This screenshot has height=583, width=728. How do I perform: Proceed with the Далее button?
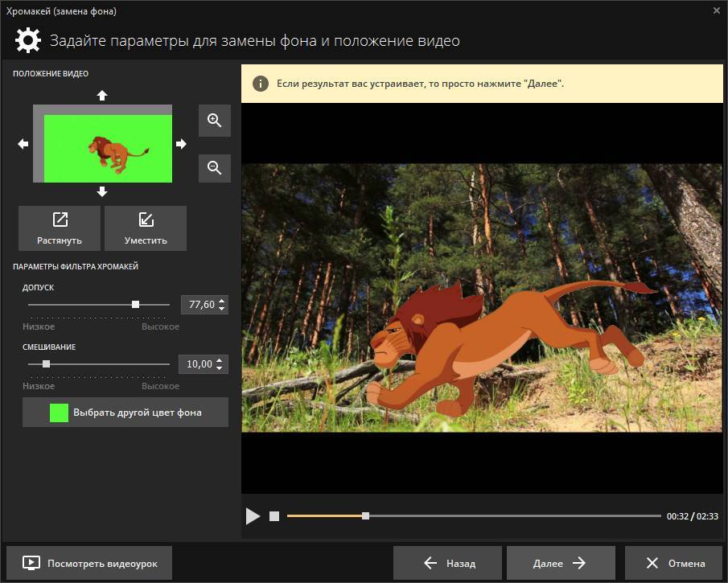[561, 564]
